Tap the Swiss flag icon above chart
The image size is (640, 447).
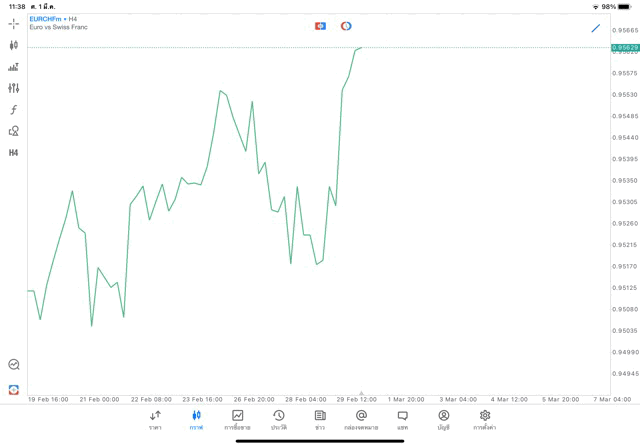pyautogui.click(x=320, y=26)
